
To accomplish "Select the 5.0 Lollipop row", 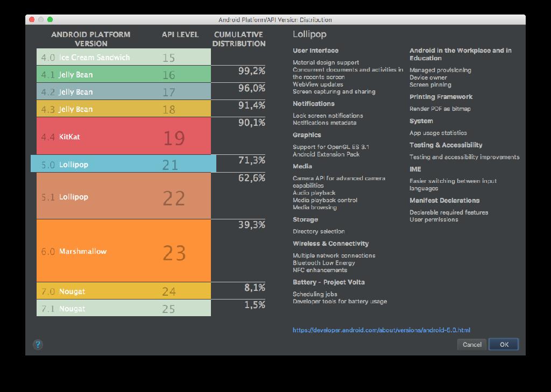I will click(x=123, y=163).
